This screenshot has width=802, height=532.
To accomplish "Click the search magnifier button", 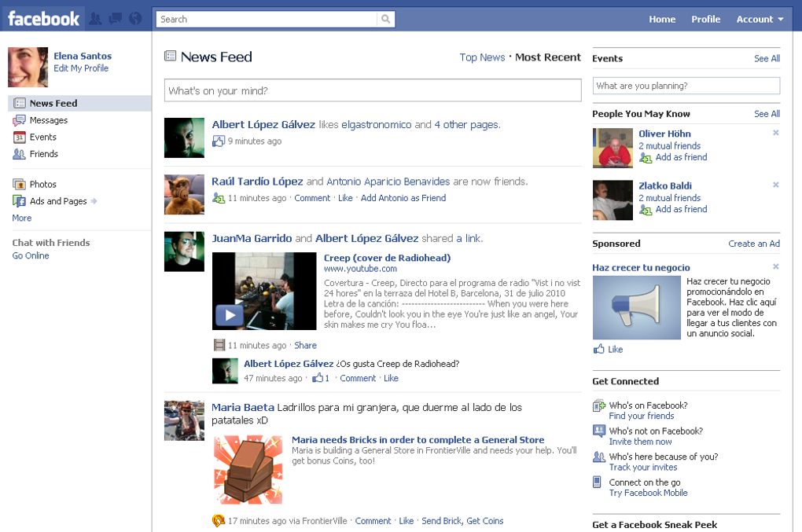I will click(385, 19).
